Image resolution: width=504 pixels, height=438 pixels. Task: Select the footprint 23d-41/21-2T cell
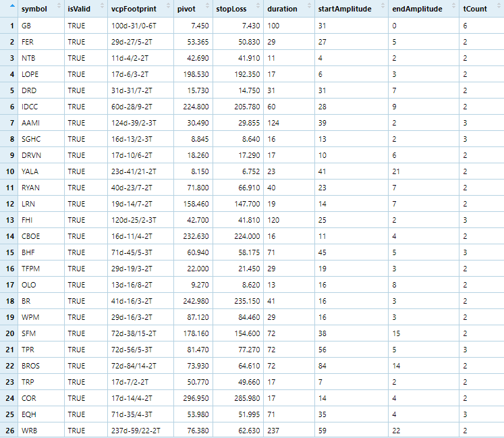pos(140,171)
